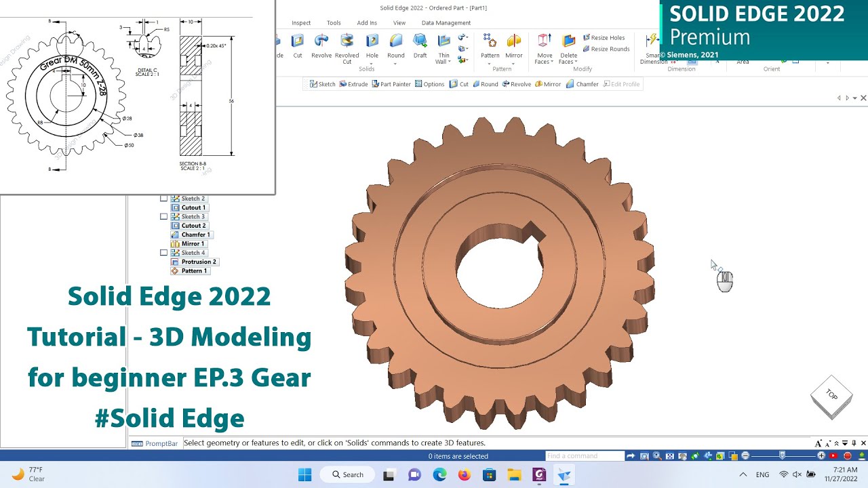The width and height of the screenshot is (868, 488).
Task: Click the zoom out minus button
Action: (745, 456)
